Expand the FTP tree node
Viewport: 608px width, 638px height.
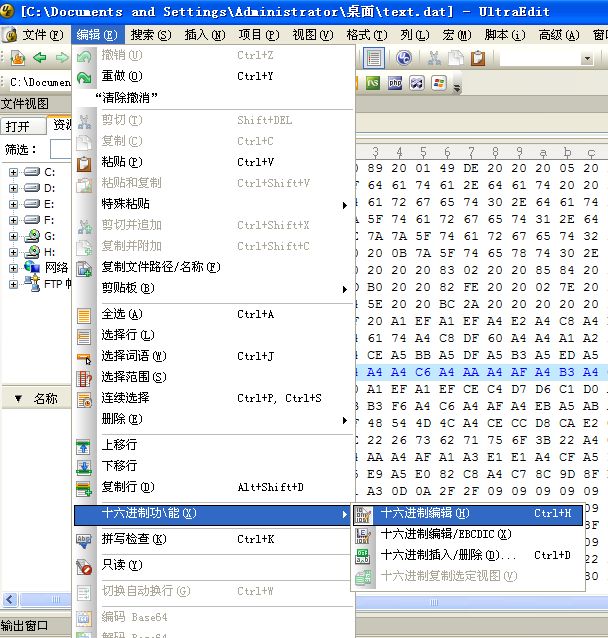[x=13, y=284]
